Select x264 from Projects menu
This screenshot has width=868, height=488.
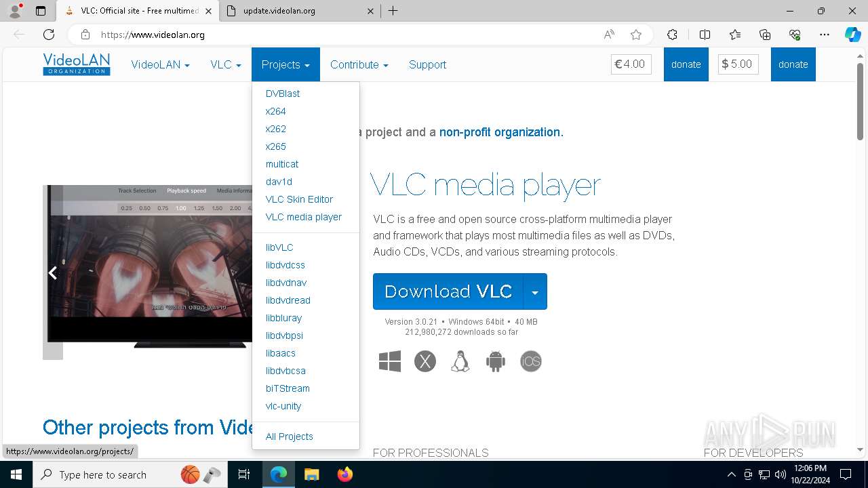(276, 111)
